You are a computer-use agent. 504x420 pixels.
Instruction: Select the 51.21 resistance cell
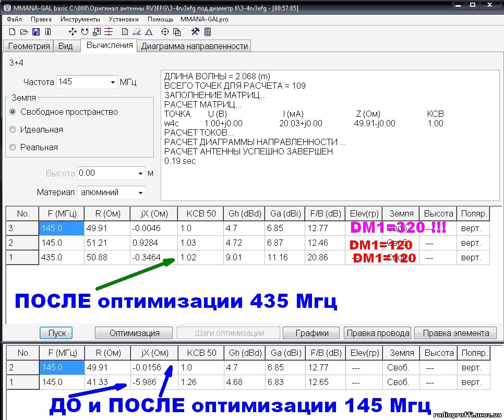(x=107, y=243)
